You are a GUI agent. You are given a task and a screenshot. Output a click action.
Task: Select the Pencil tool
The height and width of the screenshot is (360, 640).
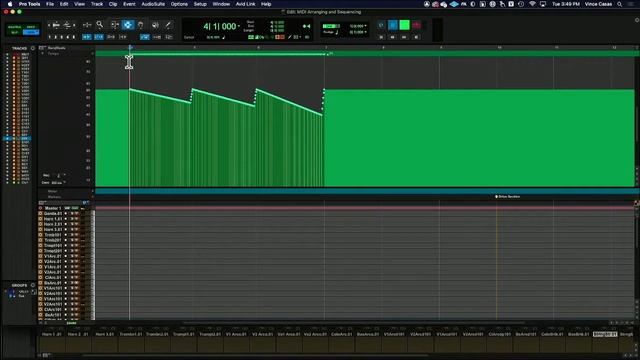click(168, 25)
